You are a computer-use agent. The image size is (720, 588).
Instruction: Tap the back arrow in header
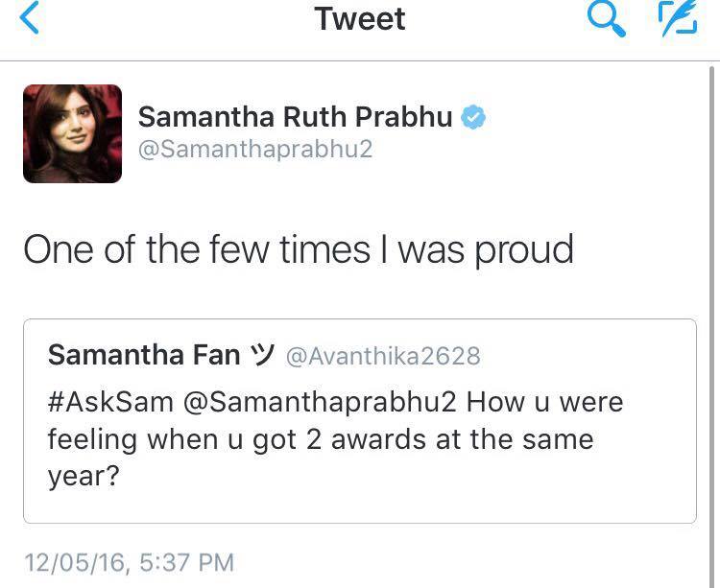click(30, 19)
